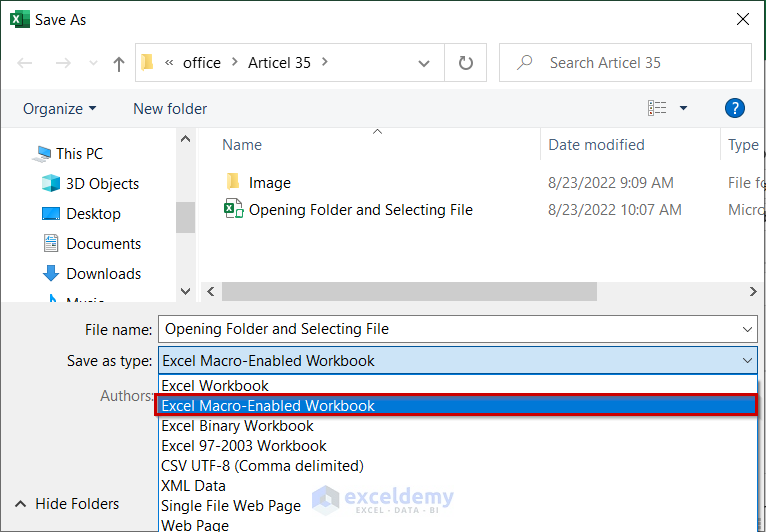766x532 pixels.
Task: Collapse the dialog with Hide Folders
Action: coord(67,504)
